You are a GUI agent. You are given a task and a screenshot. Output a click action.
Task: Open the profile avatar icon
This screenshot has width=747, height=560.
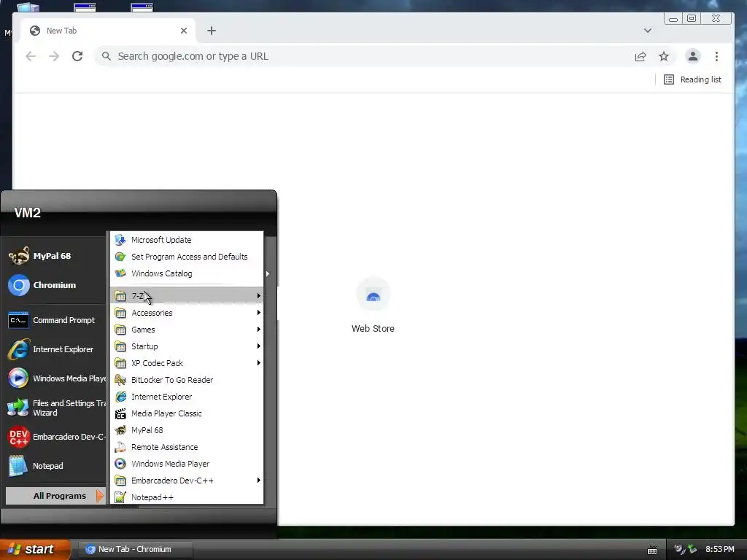(693, 56)
